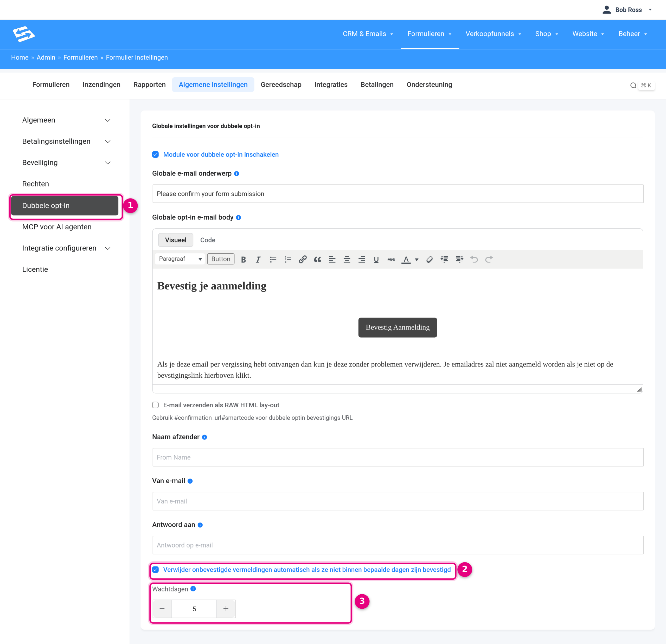Undo the last editor change
Screen dimensions: 666x644
(474, 260)
